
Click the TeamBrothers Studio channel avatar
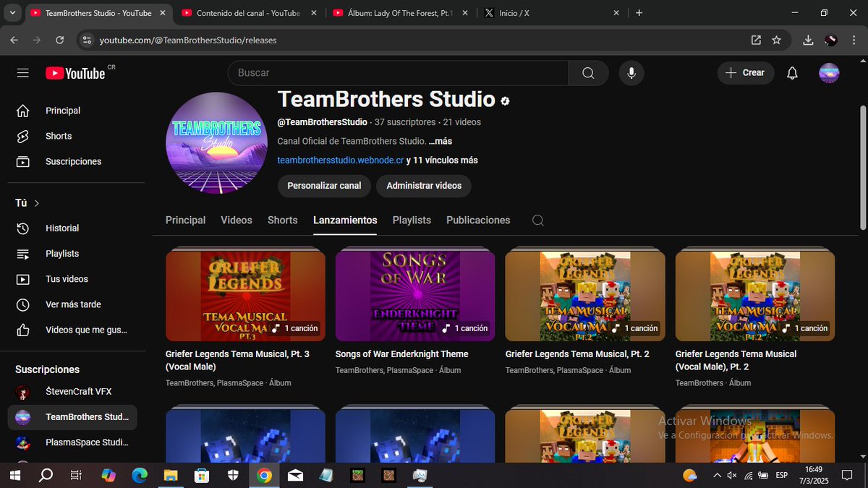coord(217,143)
